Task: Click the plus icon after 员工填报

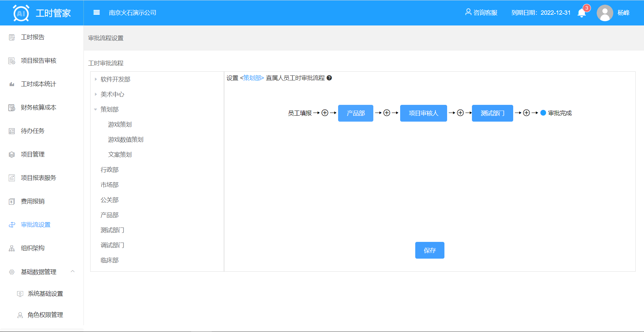Action: 325,113
